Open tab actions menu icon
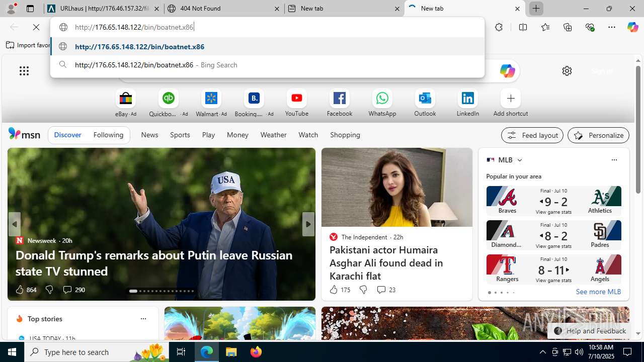644x362 pixels. pos(30,9)
